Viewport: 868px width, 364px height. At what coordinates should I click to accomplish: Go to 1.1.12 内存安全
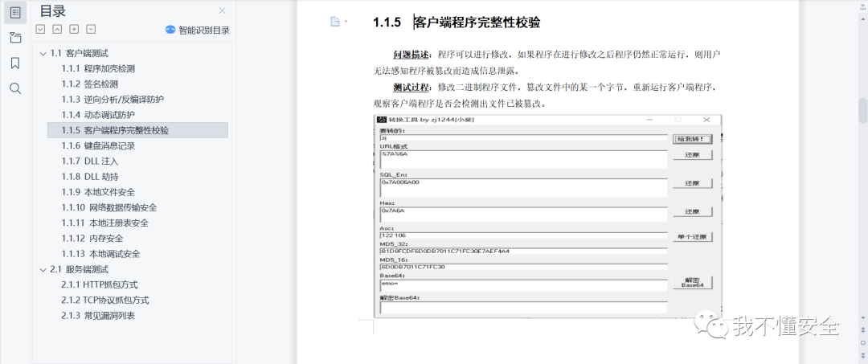click(x=92, y=239)
